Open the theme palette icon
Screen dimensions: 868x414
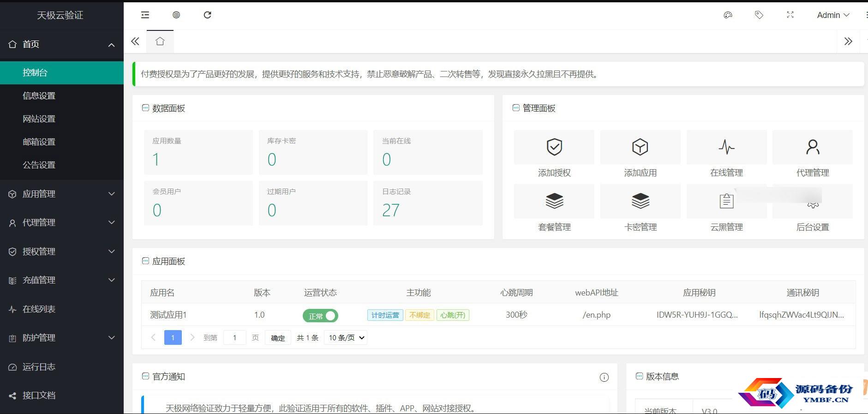point(728,15)
